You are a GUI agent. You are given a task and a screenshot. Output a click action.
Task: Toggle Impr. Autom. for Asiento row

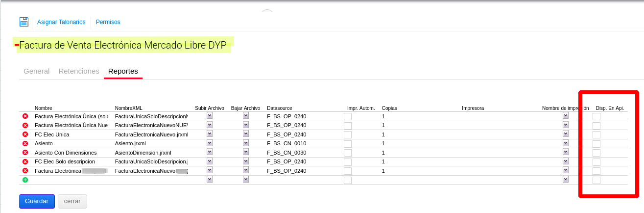[348, 144]
